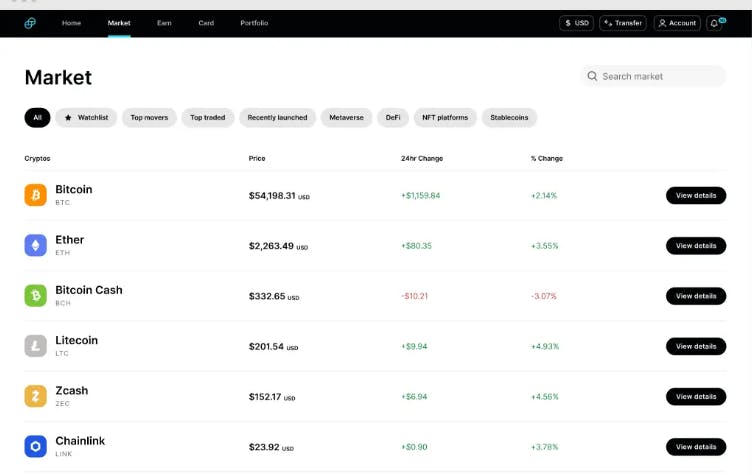View details for Zcash
752x475 pixels.
coord(696,397)
